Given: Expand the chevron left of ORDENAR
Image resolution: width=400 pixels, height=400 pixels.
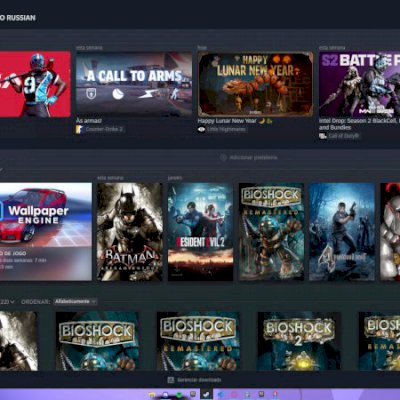Looking at the screenshot, I should click(x=12, y=302).
